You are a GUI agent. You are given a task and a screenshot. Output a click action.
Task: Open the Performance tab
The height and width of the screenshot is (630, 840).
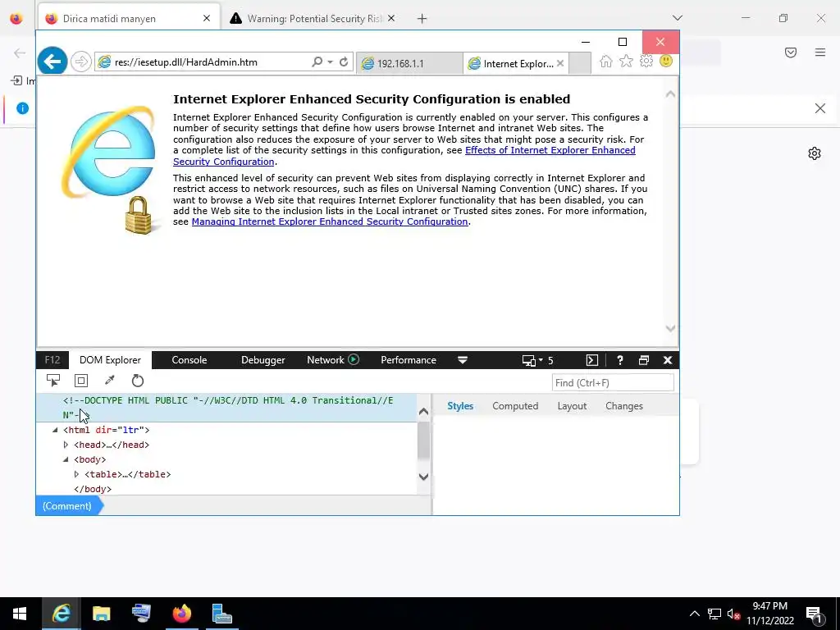point(409,360)
